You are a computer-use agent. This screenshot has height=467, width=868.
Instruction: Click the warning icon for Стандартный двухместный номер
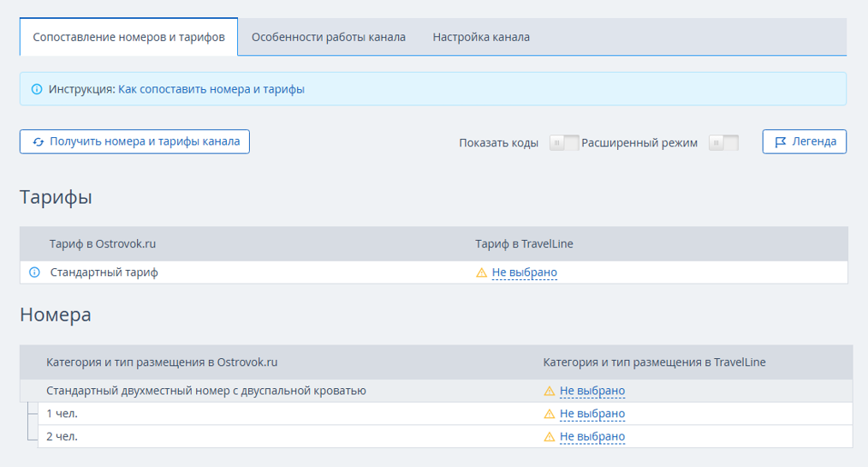pos(549,392)
